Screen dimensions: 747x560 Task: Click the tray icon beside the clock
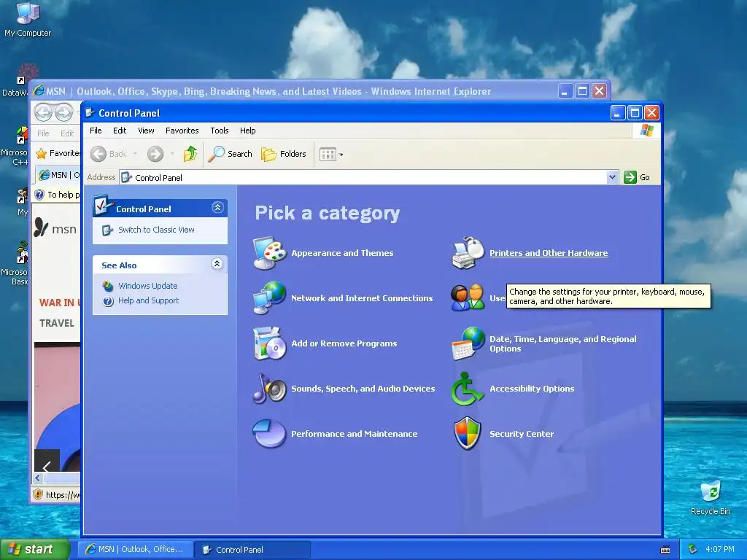click(693, 550)
